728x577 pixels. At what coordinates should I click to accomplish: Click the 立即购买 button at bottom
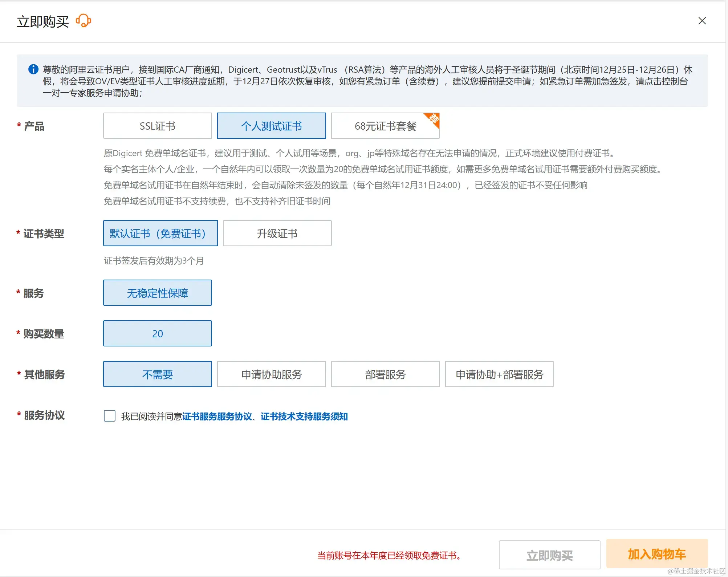549,555
